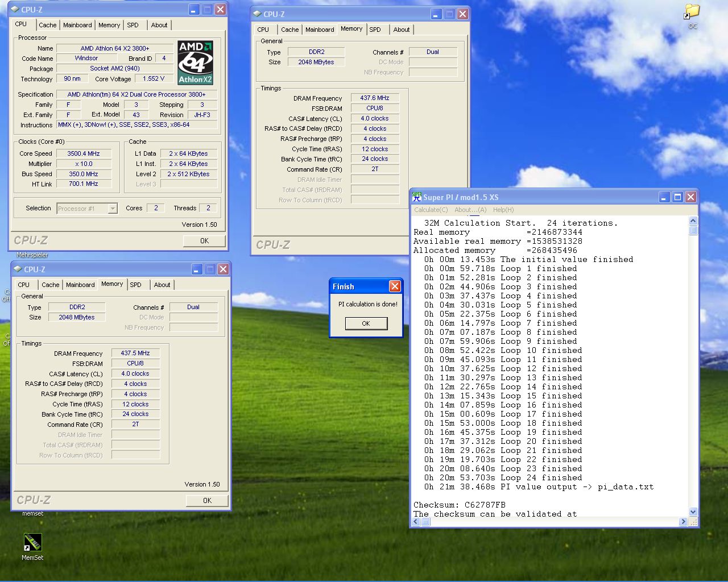The image size is (728, 582).
Task: Click the Super PI vertical scrollbar down arrow
Action: tap(693, 512)
